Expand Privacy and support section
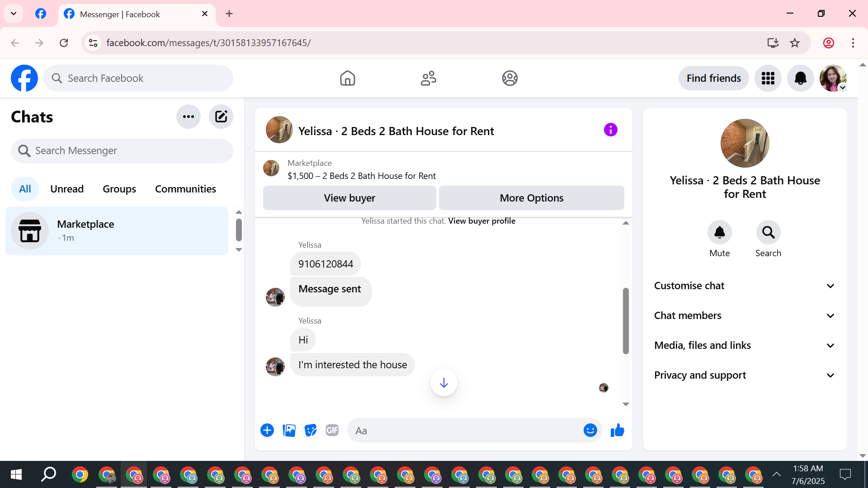 745,375
